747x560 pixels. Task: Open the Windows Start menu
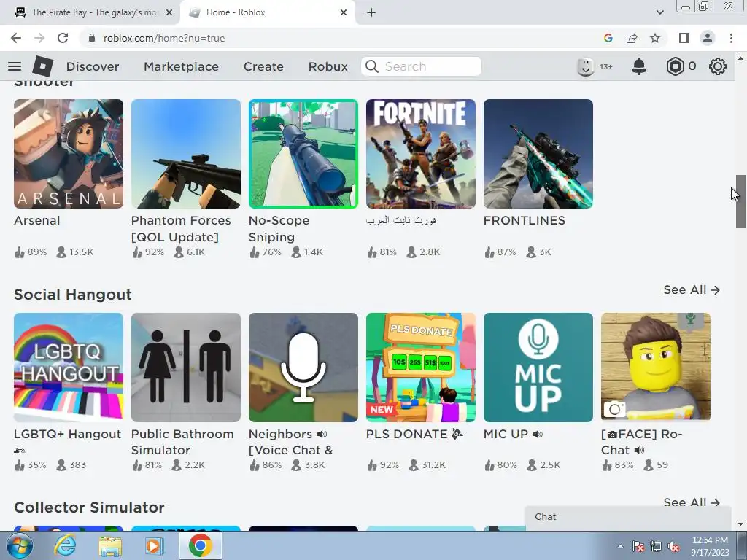[x=19, y=545]
